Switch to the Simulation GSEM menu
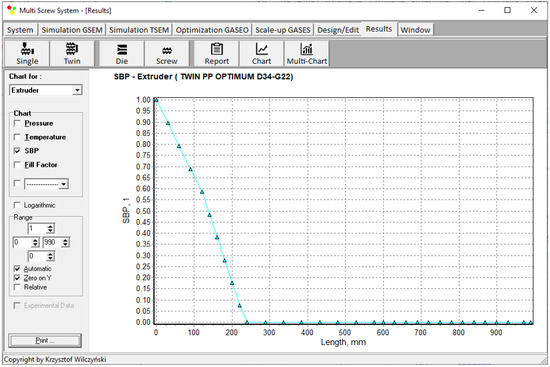Viewport: 550px width, 367px height. [x=72, y=30]
